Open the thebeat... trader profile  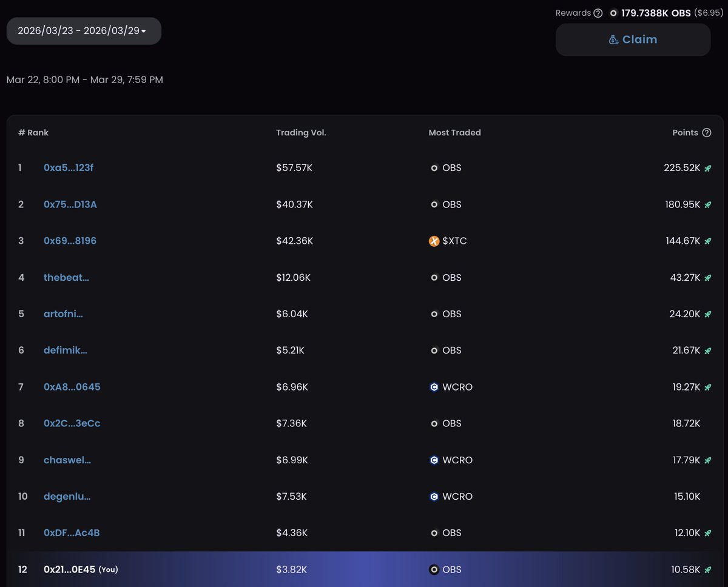point(66,277)
